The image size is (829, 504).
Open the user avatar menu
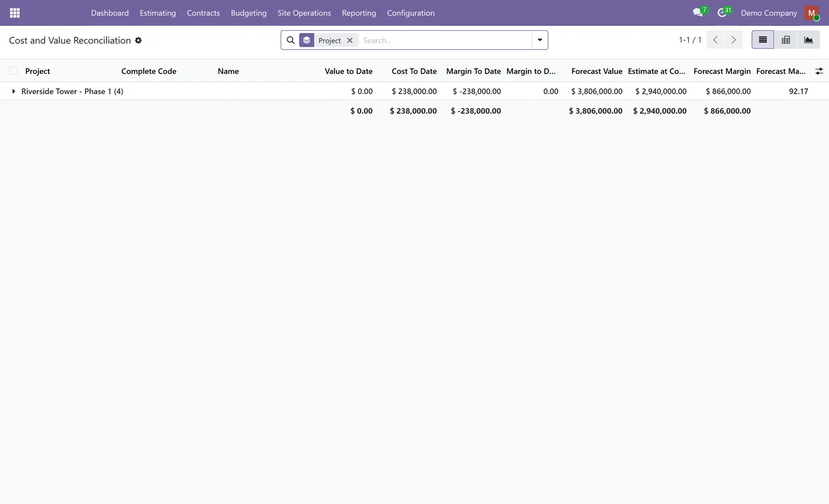(x=811, y=12)
